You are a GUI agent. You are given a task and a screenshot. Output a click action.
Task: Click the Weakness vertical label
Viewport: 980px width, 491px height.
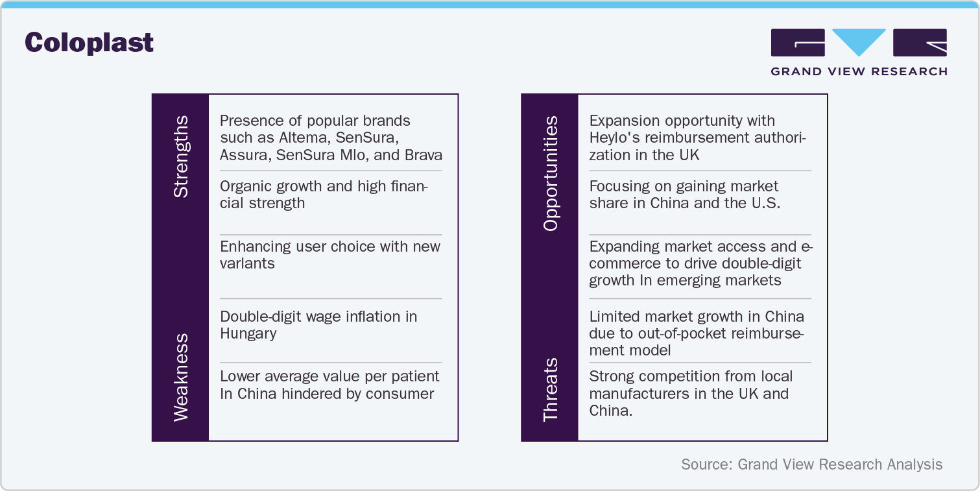(181, 377)
